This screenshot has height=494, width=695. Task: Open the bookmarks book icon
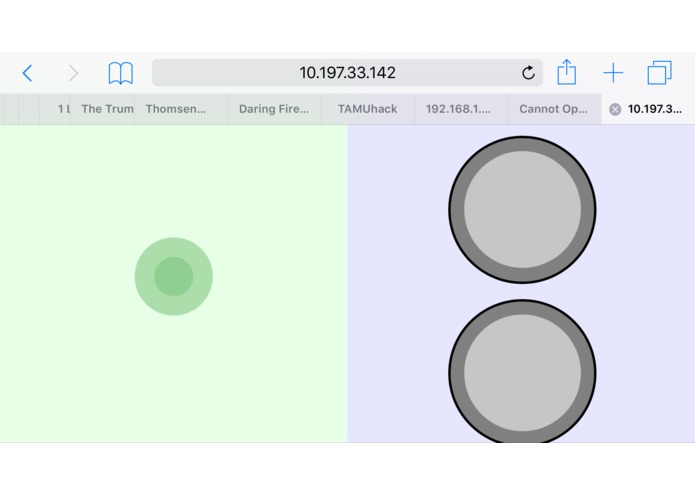(121, 73)
